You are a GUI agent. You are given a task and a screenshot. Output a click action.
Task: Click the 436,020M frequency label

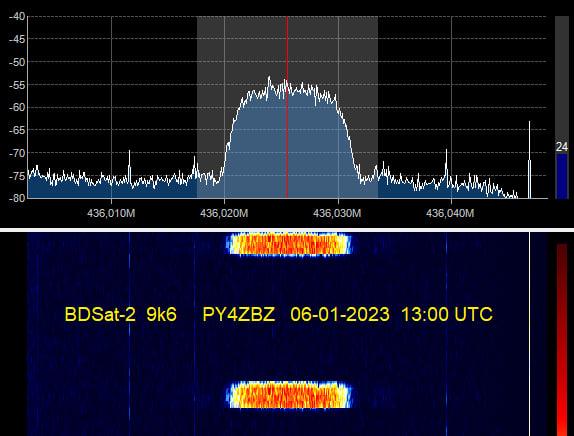pyautogui.click(x=224, y=213)
